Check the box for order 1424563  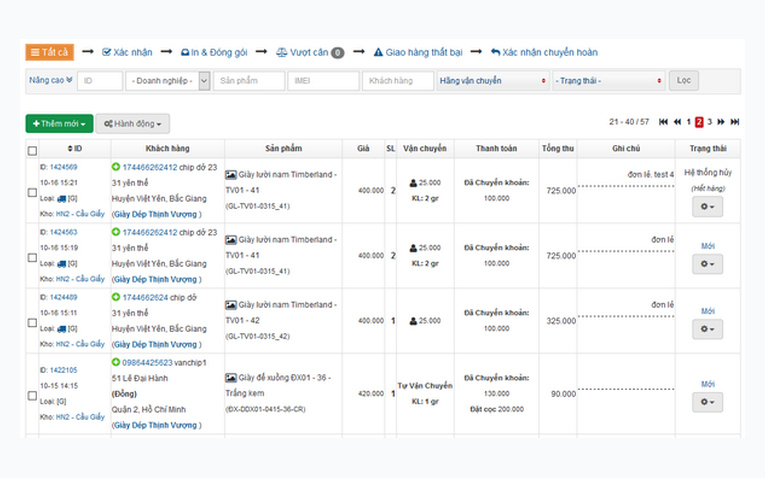[x=32, y=257]
